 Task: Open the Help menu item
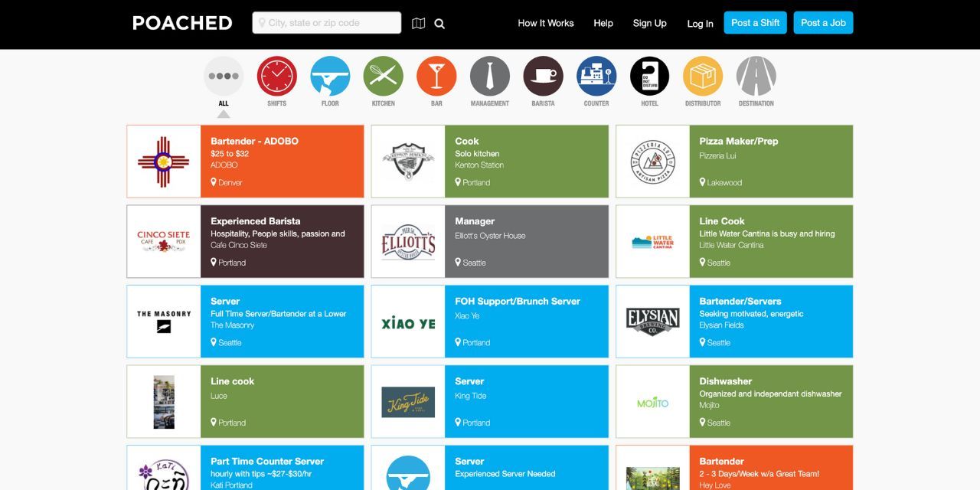603,23
